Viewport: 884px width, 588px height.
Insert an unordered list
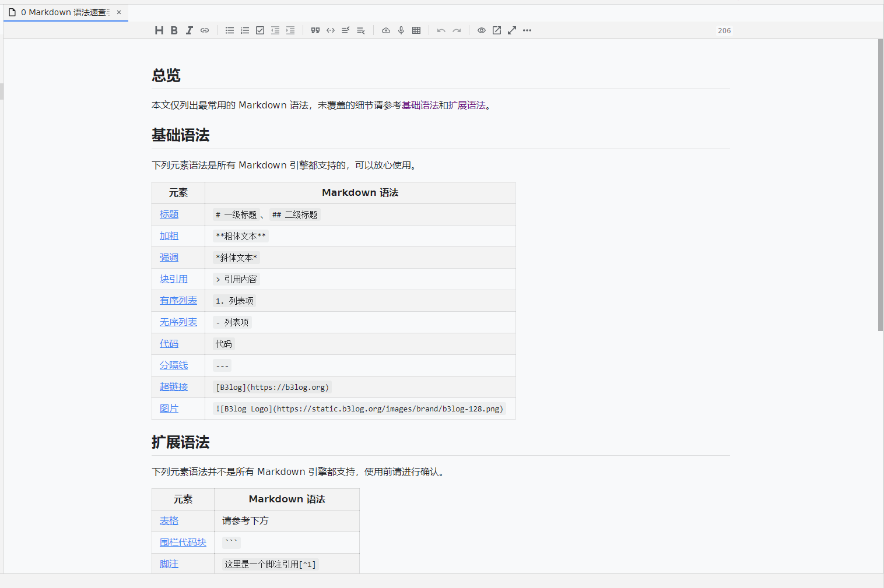(230, 30)
